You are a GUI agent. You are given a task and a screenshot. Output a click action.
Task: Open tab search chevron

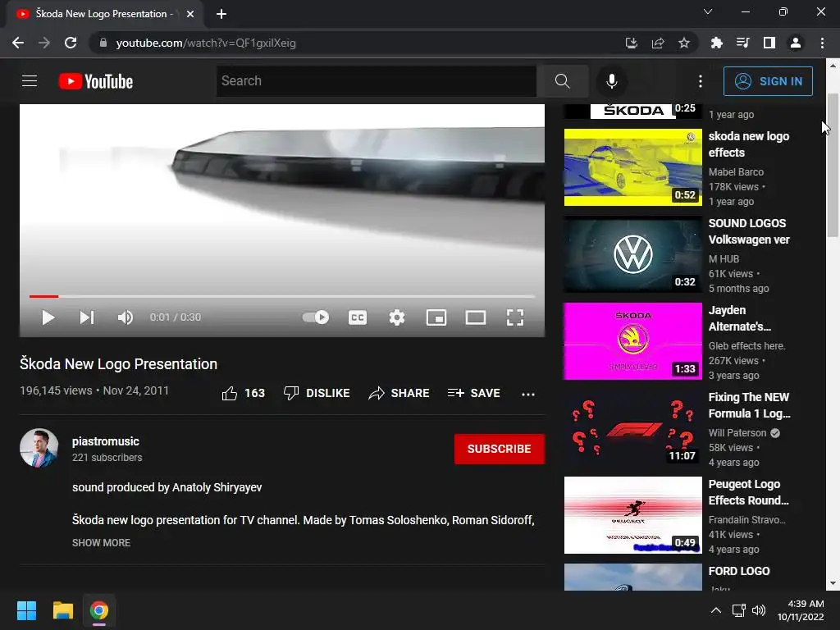point(708,11)
